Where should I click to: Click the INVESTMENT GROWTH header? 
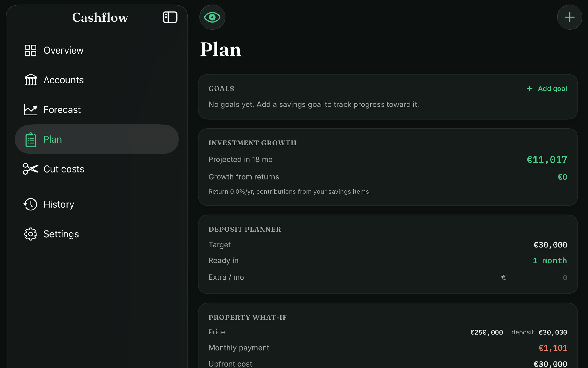point(252,143)
